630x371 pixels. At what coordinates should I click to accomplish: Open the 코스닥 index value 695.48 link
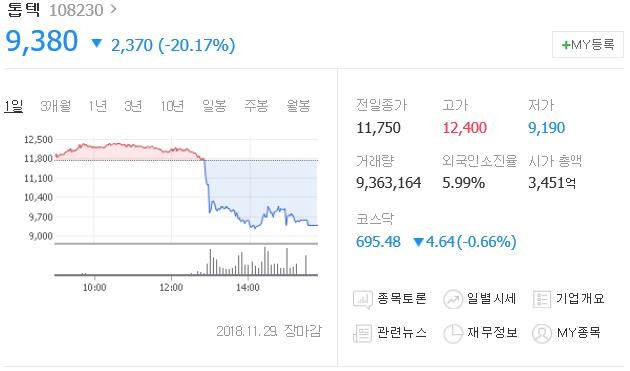[378, 242]
